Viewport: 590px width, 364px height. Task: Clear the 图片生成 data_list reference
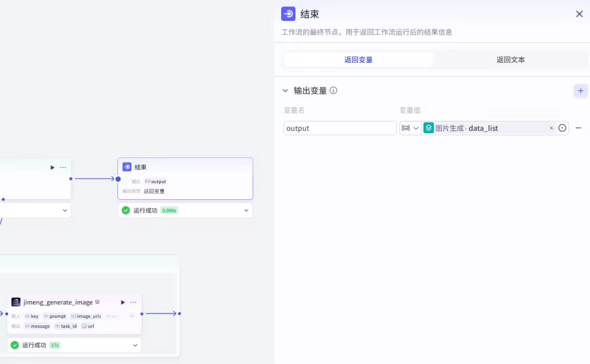[551, 128]
